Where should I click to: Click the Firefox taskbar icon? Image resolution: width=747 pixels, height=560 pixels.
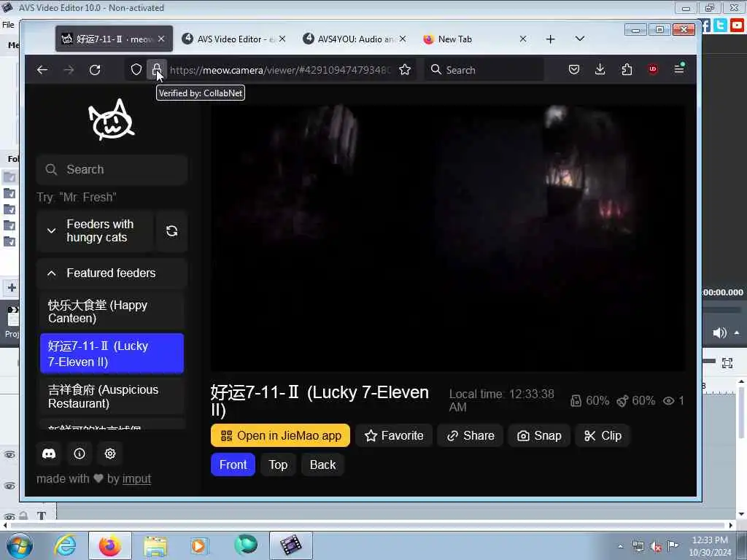click(x=110, y=545)
